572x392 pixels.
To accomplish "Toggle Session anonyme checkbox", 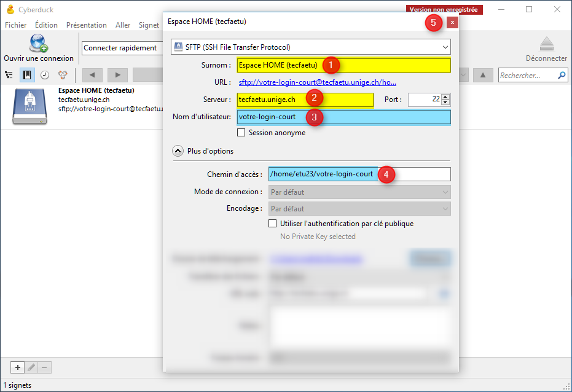I will tap(241, 132).
